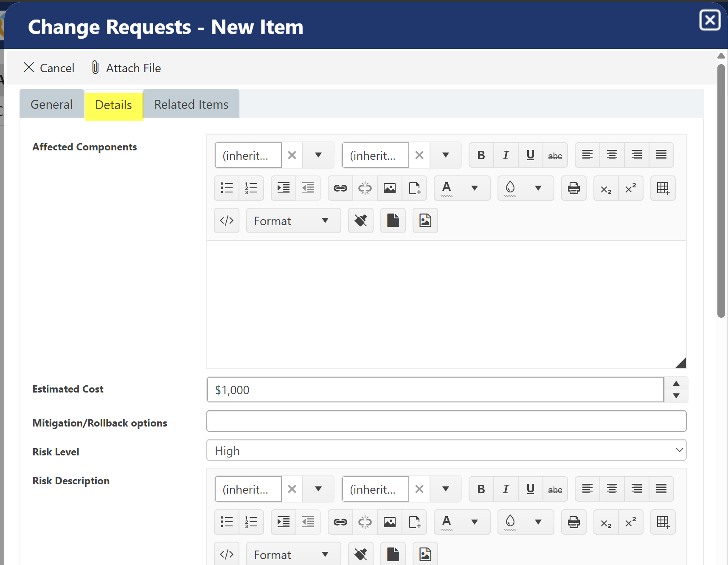Open the Risk Level dropdown
Screen dimensions: 728x565
click(446, 450)
